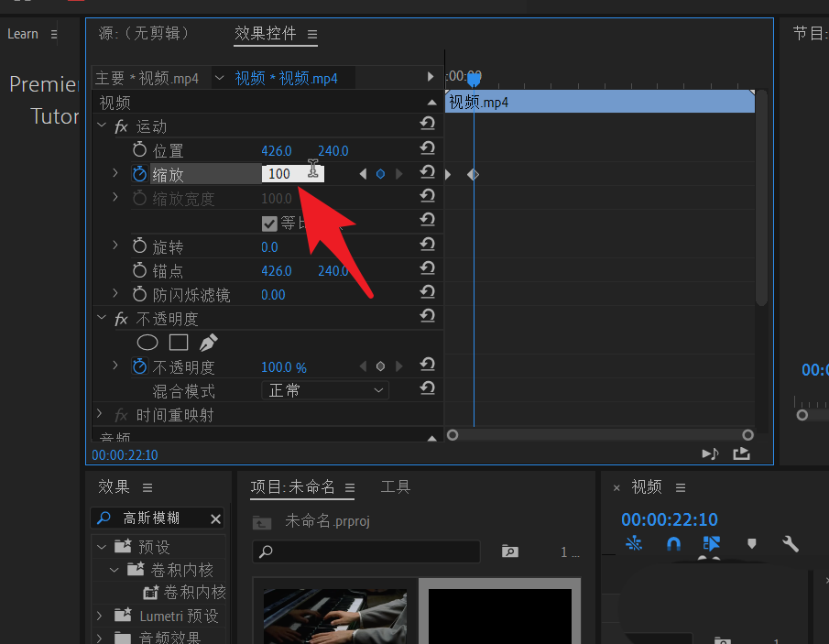The height and width of the screenshot is (644, 829).
Task: Reset the 位置 position parameter
Action: 427,148
